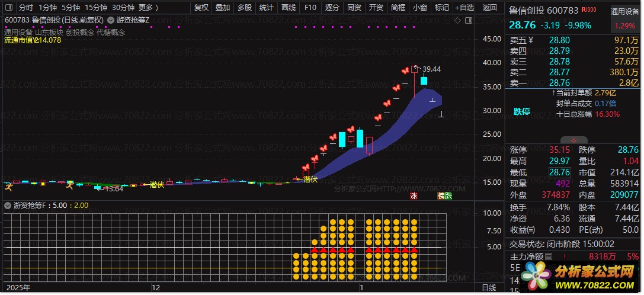The width and height of the screenshot is (644, 295).
Task: Click the sidebar panel icon at top-left
Action: click(x=9, y=7)
